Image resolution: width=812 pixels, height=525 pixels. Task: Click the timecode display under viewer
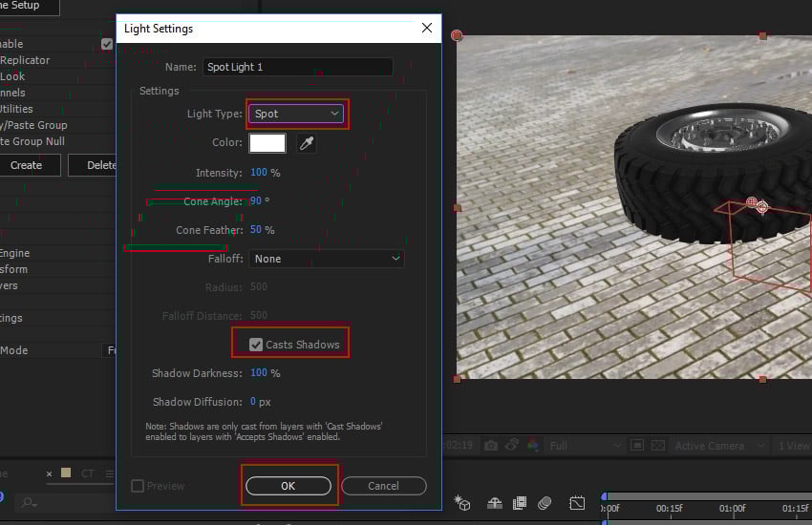(459, 446)
